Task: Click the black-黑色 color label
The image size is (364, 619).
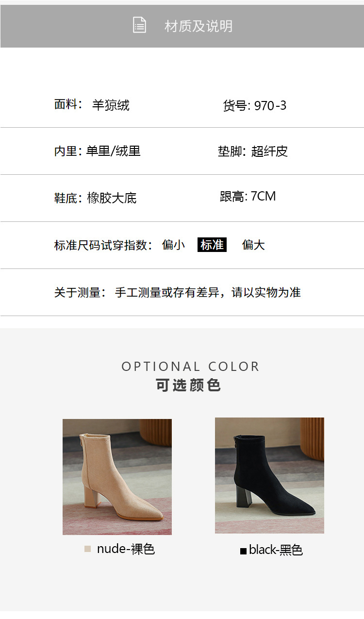Action: point(276,550)
